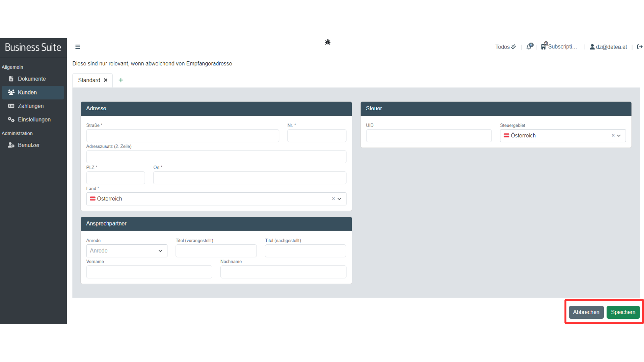Add new address tab with plus icon

pos(121,80)
